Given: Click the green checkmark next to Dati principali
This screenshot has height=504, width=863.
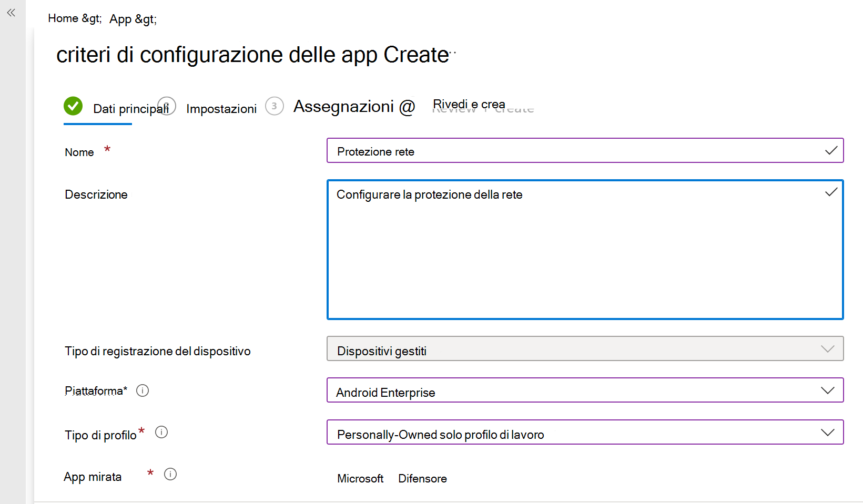Looking at the screenshot, I should (x=73, y=106).
